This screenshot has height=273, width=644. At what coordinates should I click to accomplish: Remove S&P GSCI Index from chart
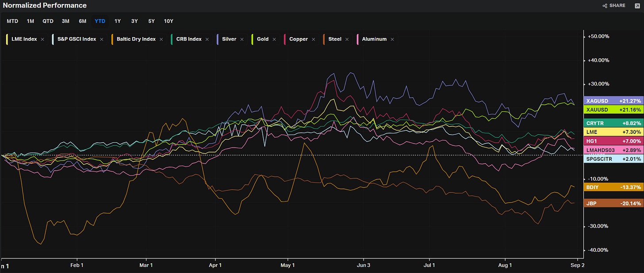(102, 39)
